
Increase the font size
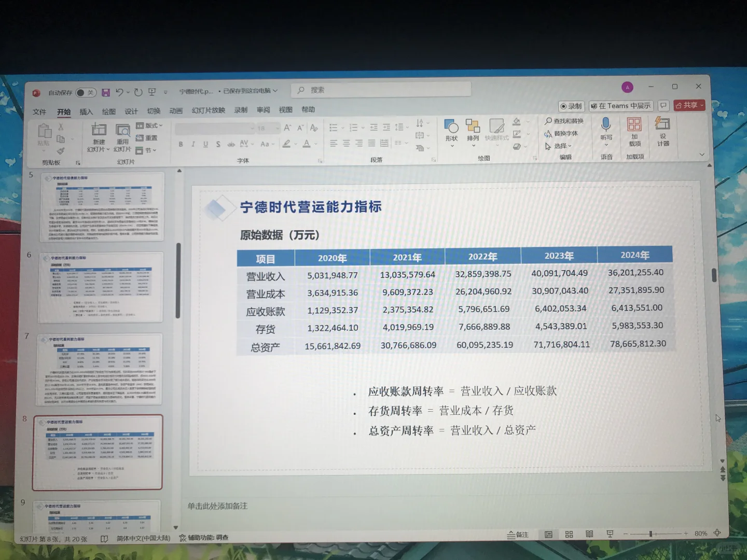pyautogui.click(x=287, y=128)
